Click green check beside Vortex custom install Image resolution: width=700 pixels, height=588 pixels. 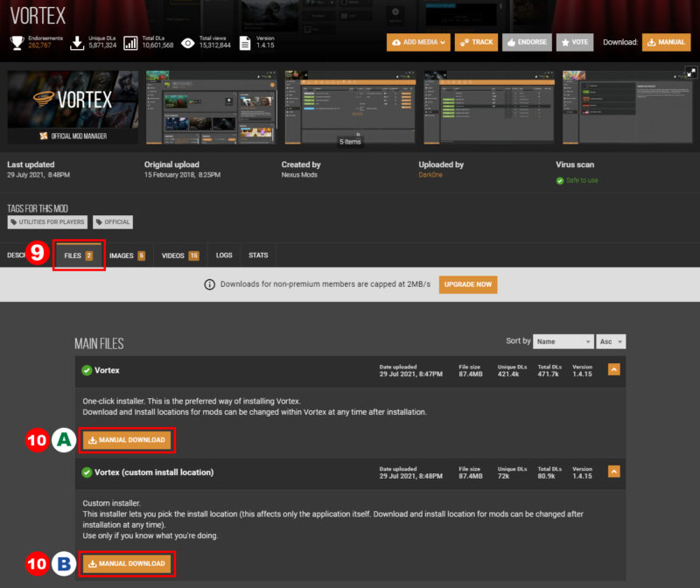click(x=87, y=472)
